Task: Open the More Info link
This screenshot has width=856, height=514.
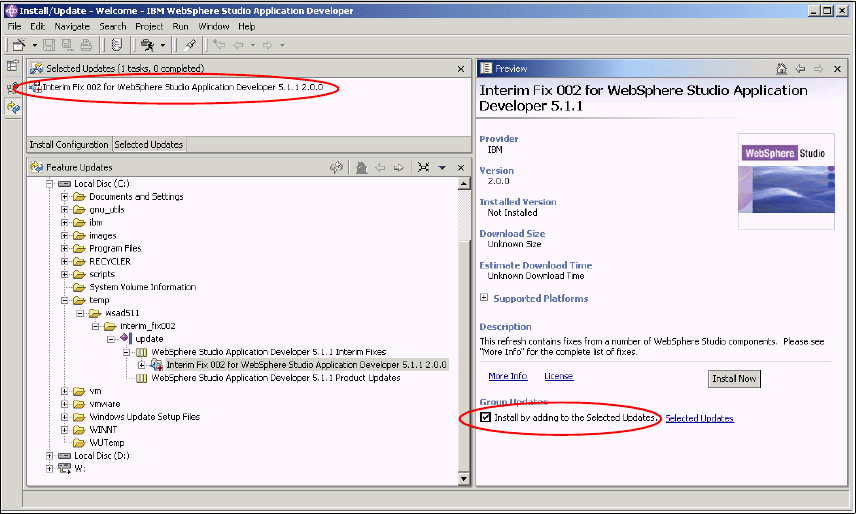Action: pyautogui.click(x=507, y=376)
